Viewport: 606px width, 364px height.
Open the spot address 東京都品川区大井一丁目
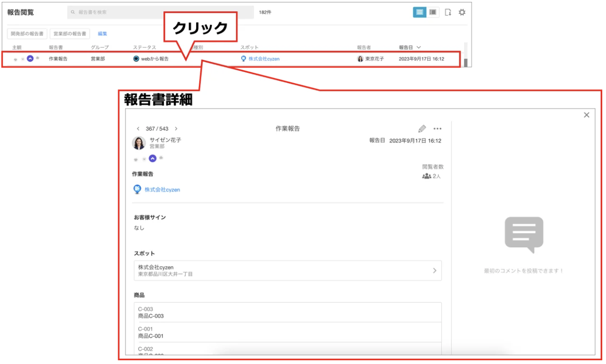pos(165,274)
